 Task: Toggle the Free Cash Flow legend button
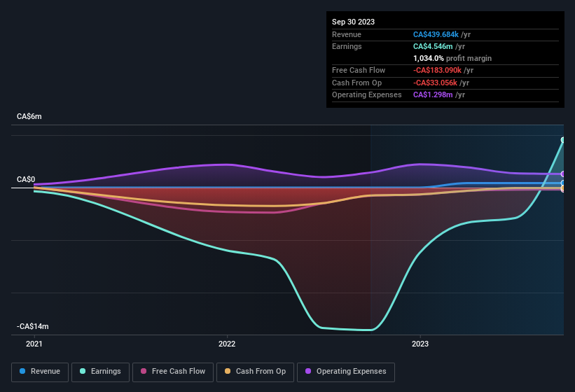(173, 372)
